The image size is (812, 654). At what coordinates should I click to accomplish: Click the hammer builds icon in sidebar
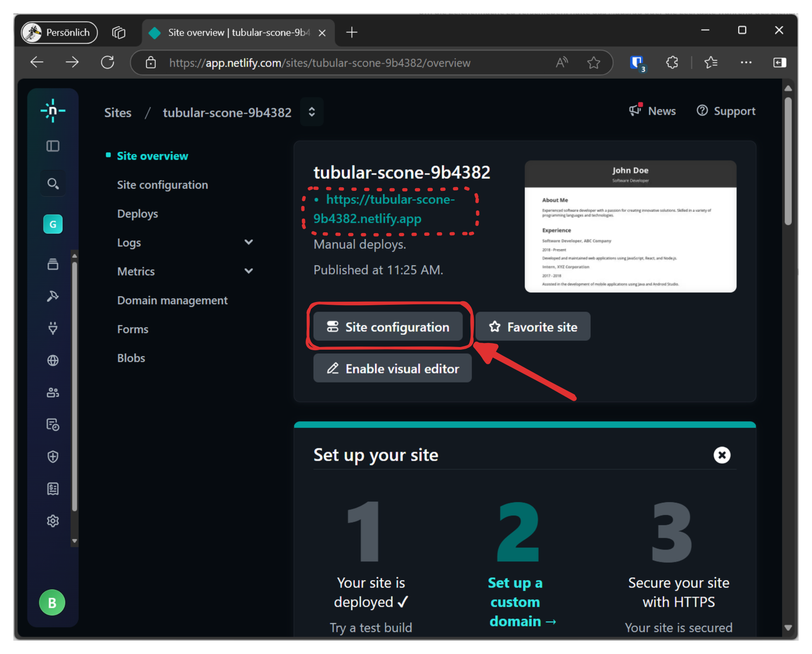(53, 296)
